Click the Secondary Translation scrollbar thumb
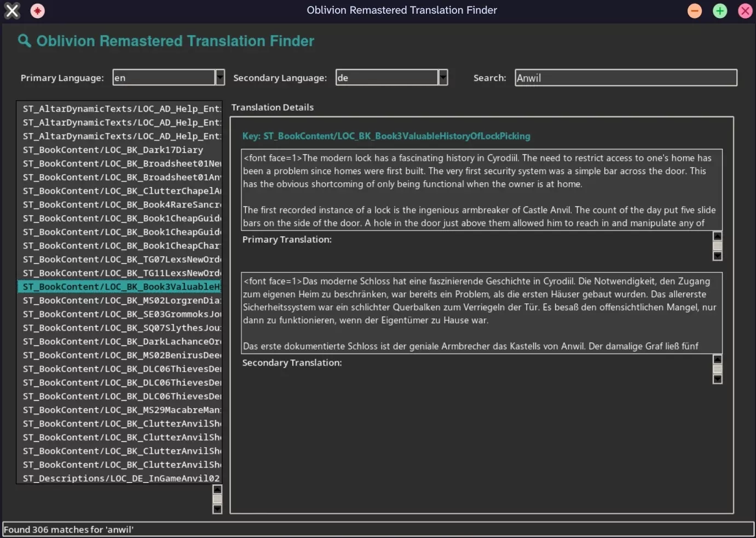This screenshot has width=756, height=538. pyautogui.click(x=718, y=369)
